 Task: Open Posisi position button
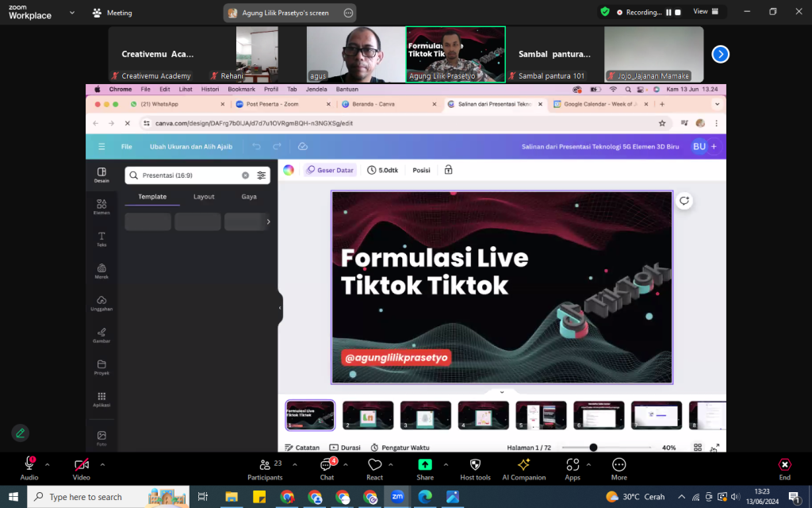[x=421, y=170]
